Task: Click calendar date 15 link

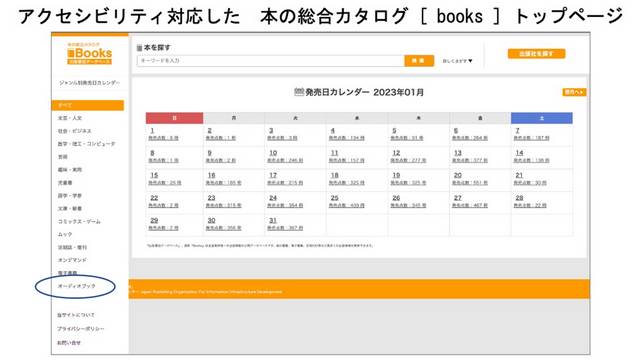Action: [x=154, y=176]
